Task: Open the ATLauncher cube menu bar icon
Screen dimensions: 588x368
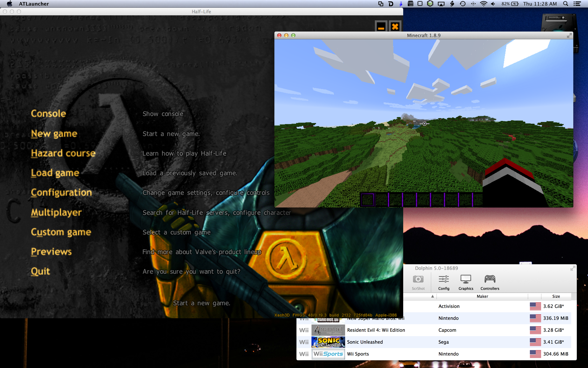Action: (x=430, y=4)
